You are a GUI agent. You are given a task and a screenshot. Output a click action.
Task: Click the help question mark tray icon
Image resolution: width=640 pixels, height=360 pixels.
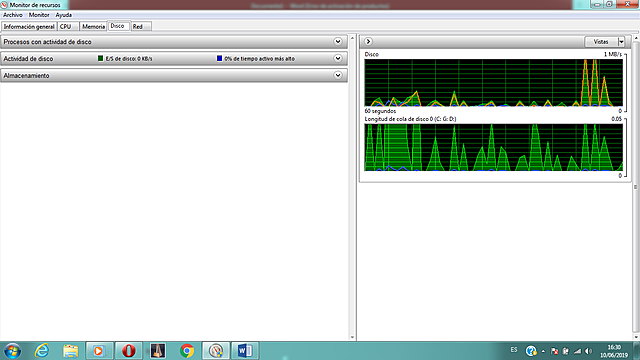point(531,351)
